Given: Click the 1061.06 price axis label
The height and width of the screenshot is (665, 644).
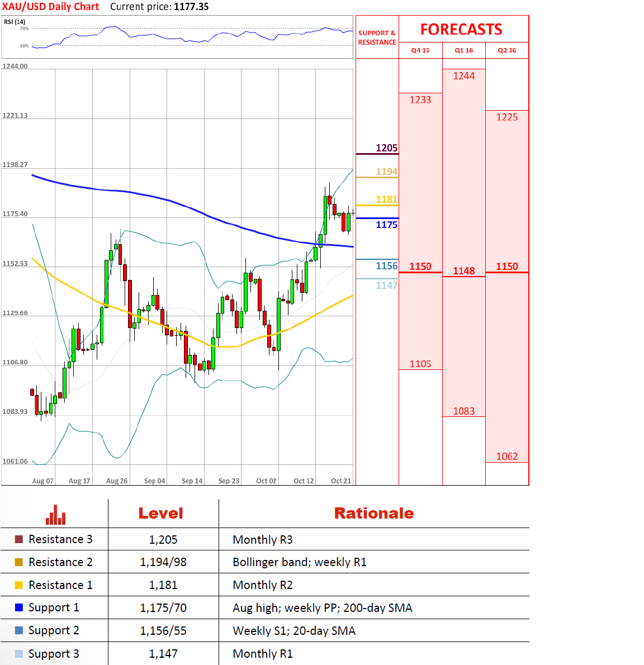Looking at the screenshot, I should tap(15, 462).
